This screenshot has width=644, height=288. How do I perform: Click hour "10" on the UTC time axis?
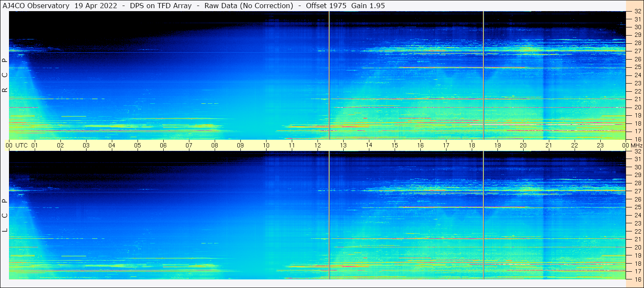pyautogui.click(x=266, y=145)
